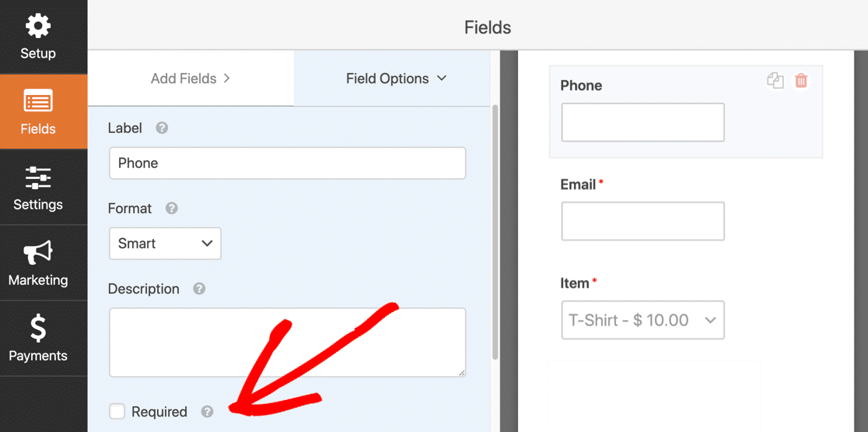Click the Email input in form preview
The height and width of the screenshot is (432, 868).
pos(642,221)
